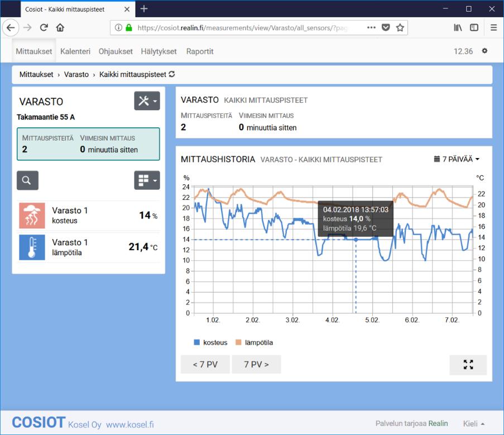Open the Hälytykset tab
Screen dimensions: 504x435
159,51
